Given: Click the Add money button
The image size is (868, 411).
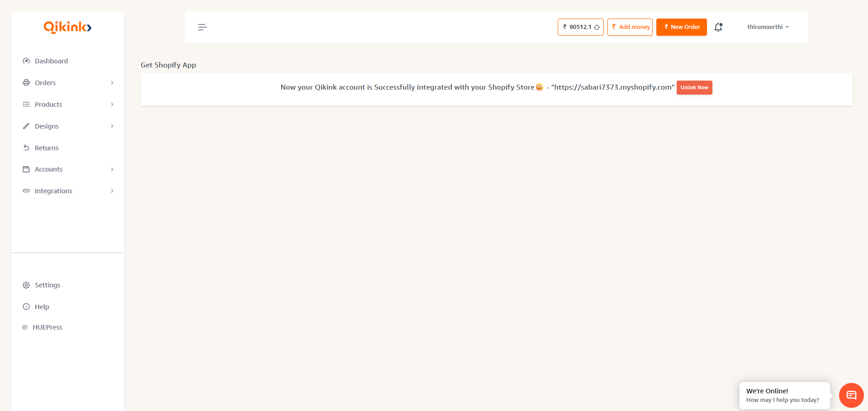Looking at the screenshot, I should (x=630, y=27).
